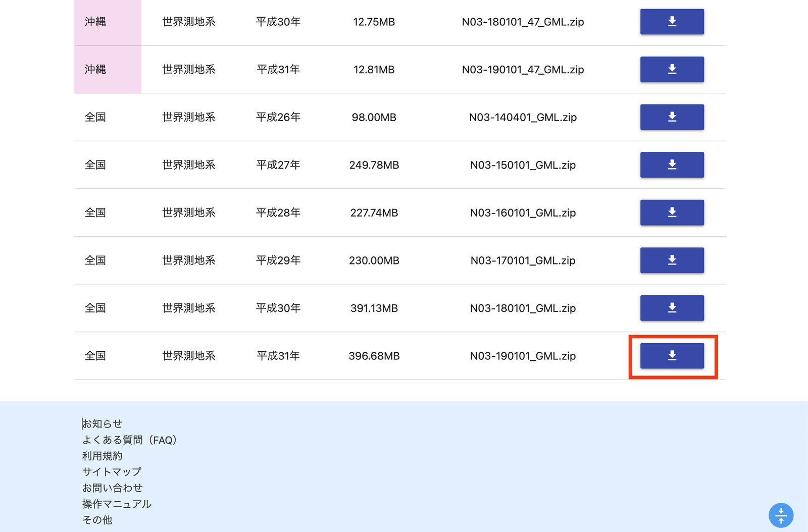808x532 pixels.
Task: Click the 230.00MB size cell
Action: click(374, 260)
